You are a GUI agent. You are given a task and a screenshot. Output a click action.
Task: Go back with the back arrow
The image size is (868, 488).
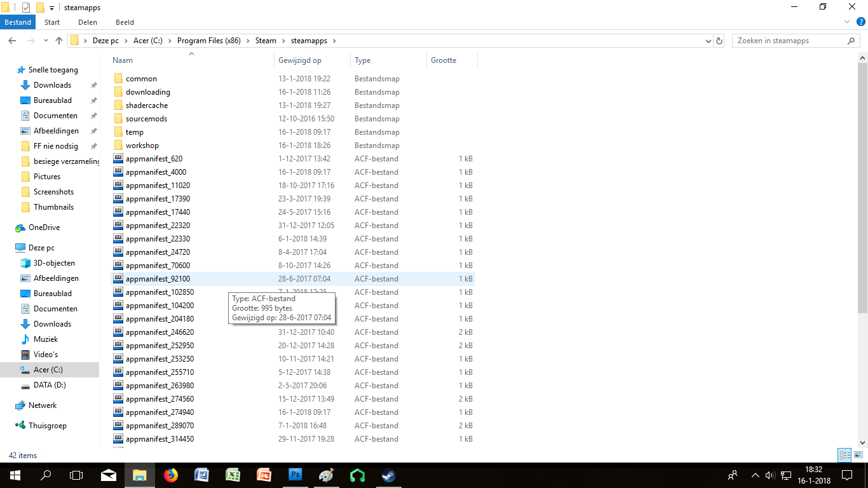(x=11, y=41)
